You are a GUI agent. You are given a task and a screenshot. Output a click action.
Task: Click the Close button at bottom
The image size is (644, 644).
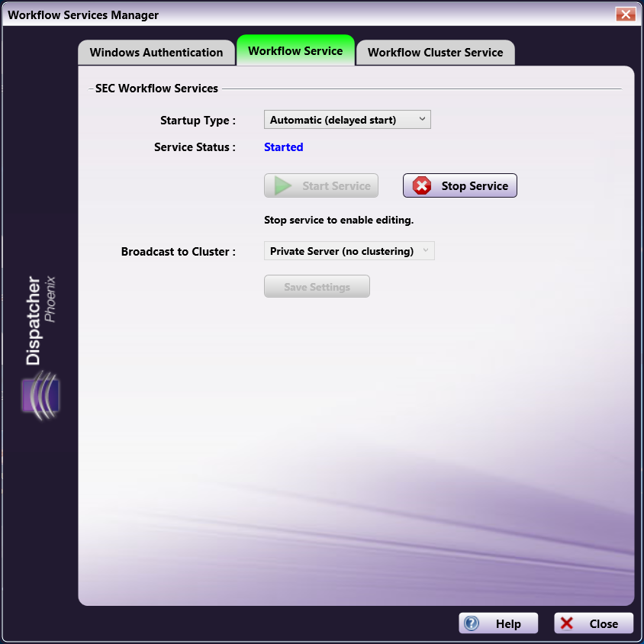point(593,623)
